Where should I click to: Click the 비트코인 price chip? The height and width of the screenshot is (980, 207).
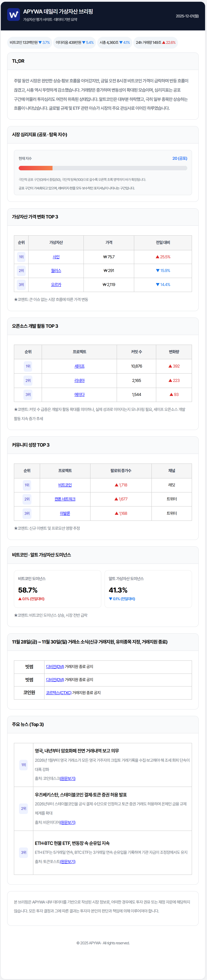point(30,43)
